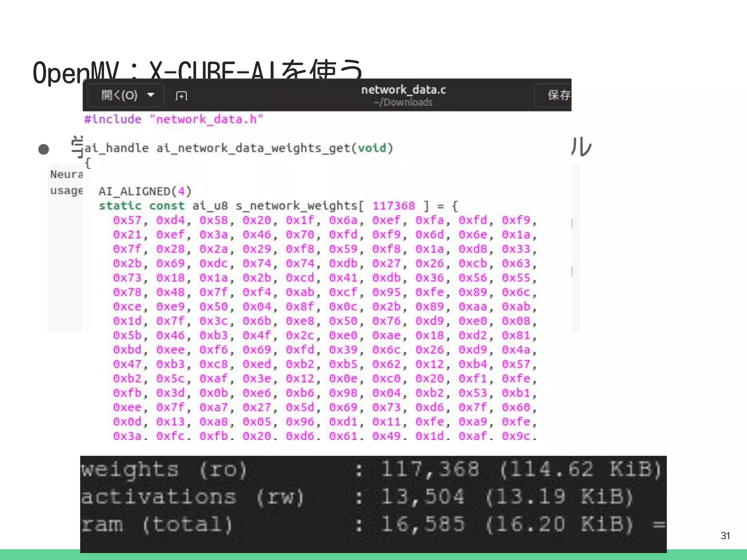Click the 117368 array size number

click(393, 206)
